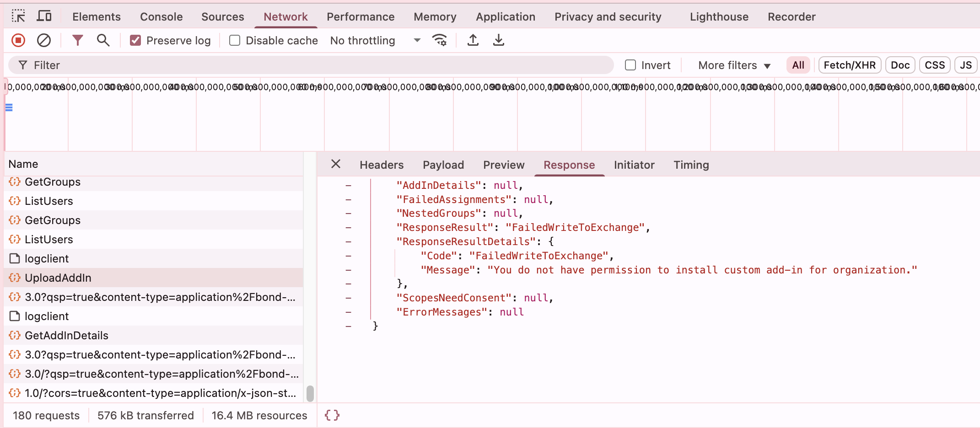Click the request list scrollbar thumb
Viewport: 980px width, 428px height.
tap(310, 393)
